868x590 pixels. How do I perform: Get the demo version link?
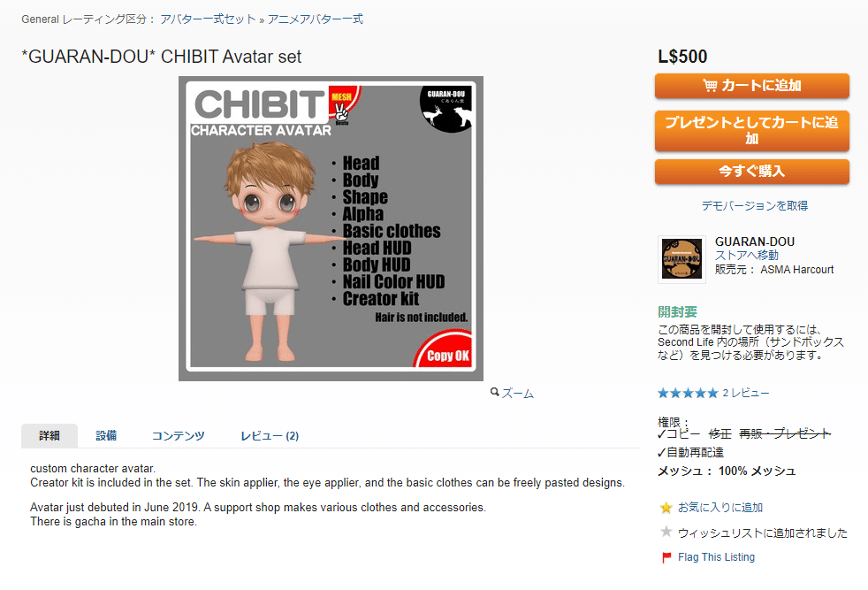(x=755, y=205)
